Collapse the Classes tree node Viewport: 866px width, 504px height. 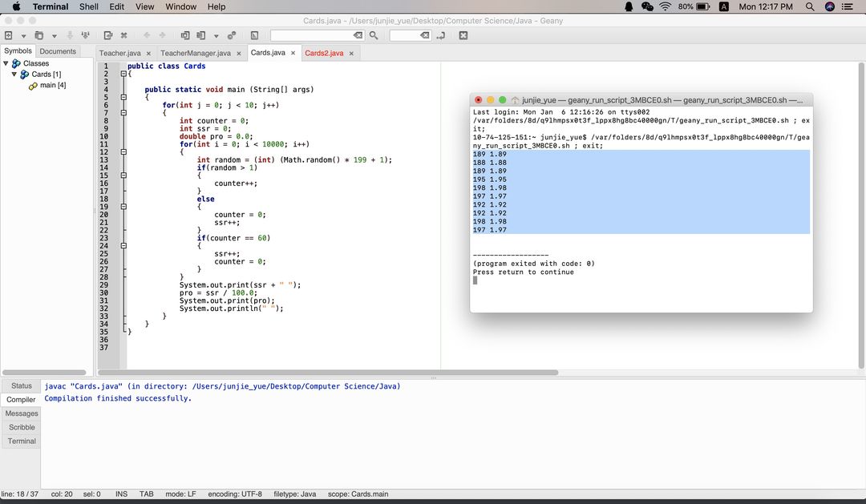pos(6,63)
